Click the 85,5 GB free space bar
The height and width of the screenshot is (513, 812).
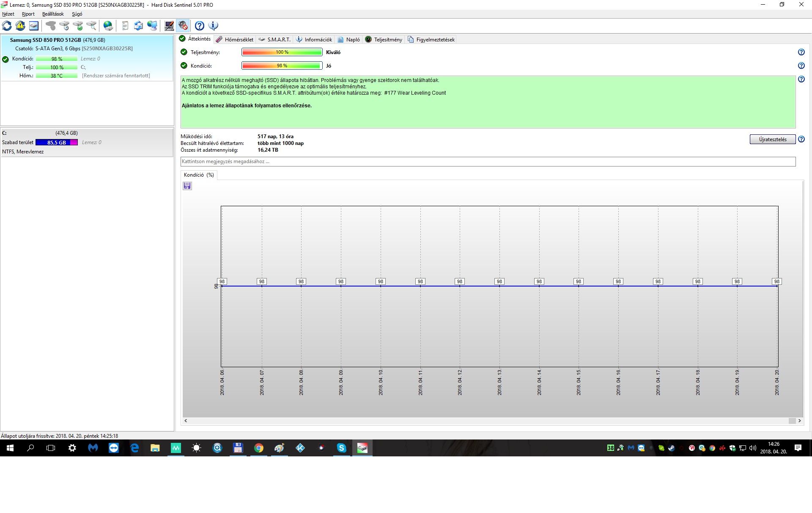(x=57, y=142)
